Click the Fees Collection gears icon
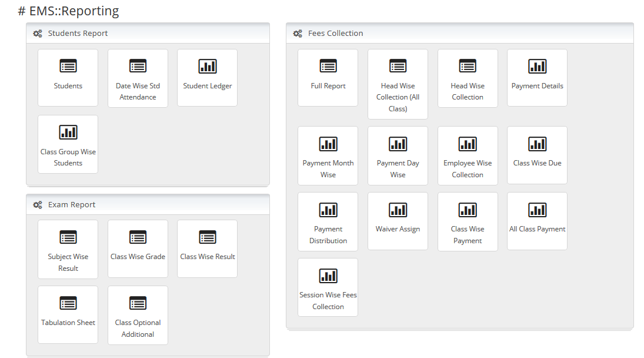The image size is (644, 358). coord(298,34)
